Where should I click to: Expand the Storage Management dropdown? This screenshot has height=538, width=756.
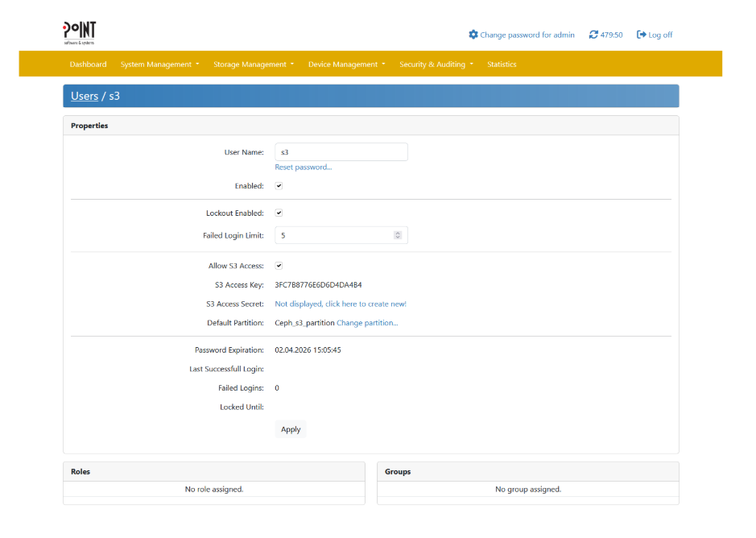pos(254,64)
